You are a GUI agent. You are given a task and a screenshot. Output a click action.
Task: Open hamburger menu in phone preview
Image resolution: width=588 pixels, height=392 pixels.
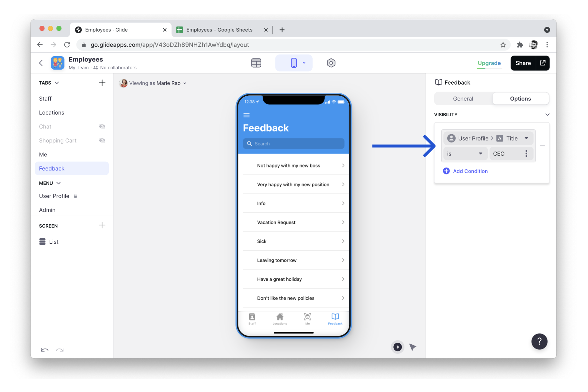point(247,115)
